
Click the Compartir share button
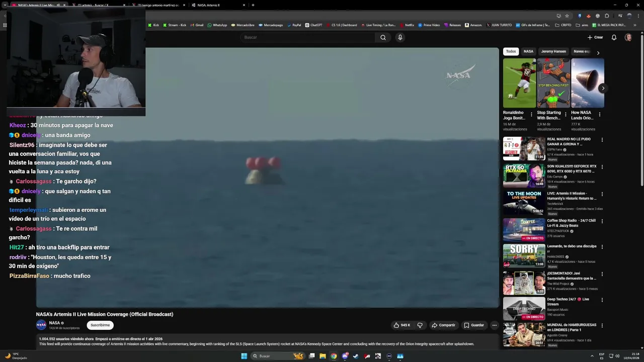point(443,325)
